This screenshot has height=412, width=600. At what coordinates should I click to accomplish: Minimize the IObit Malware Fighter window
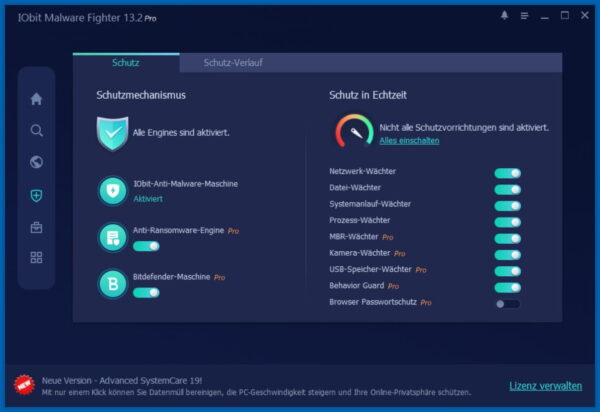545,16
